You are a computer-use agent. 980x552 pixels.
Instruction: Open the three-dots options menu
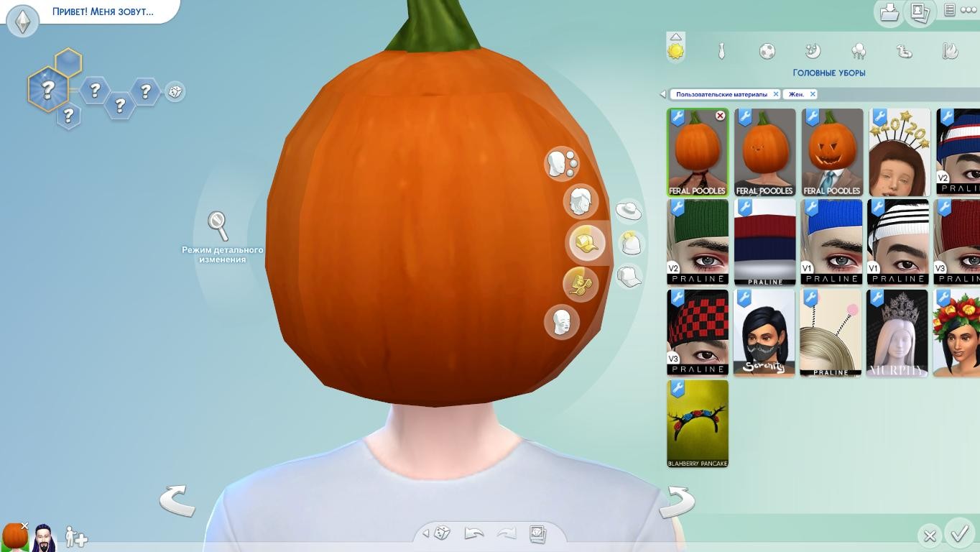(x=969, y=10)
